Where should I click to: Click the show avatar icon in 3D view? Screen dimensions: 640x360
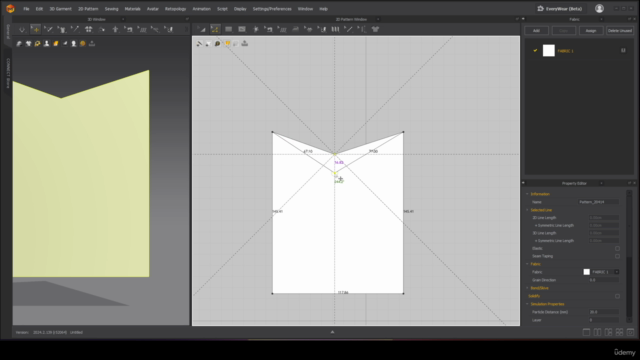pyautogui.click(x=47, y=44)
